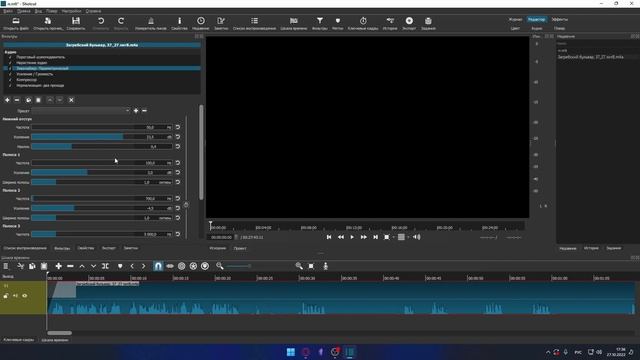The height and width of the screenshot is (360, 640).
Task: Switch to the История tab in right panel
Action: (591, 248)
